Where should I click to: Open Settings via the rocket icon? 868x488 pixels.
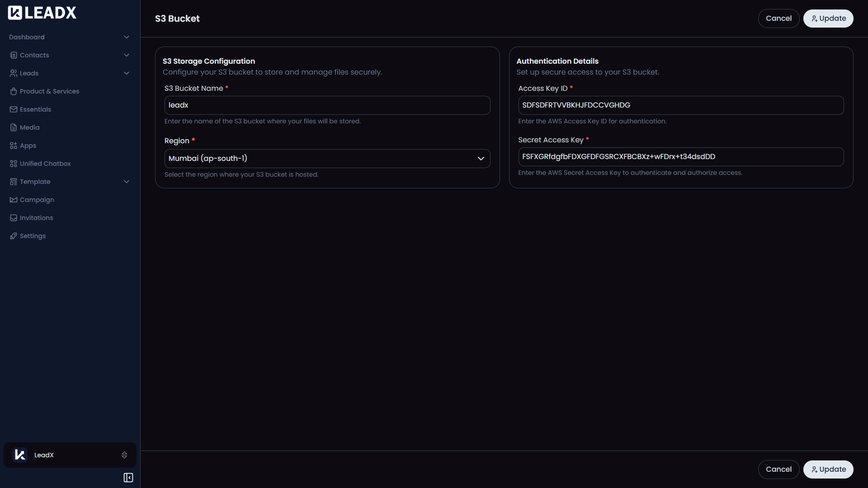pos(14,235)
